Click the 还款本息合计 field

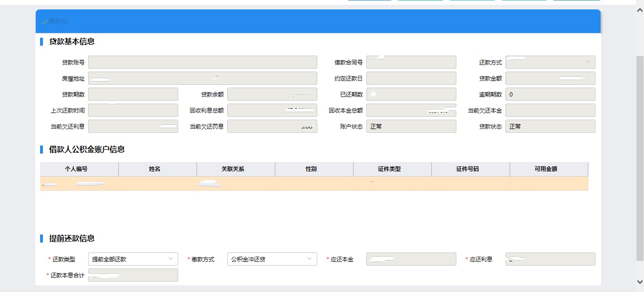pyautogui.click(x=133, y=275)
